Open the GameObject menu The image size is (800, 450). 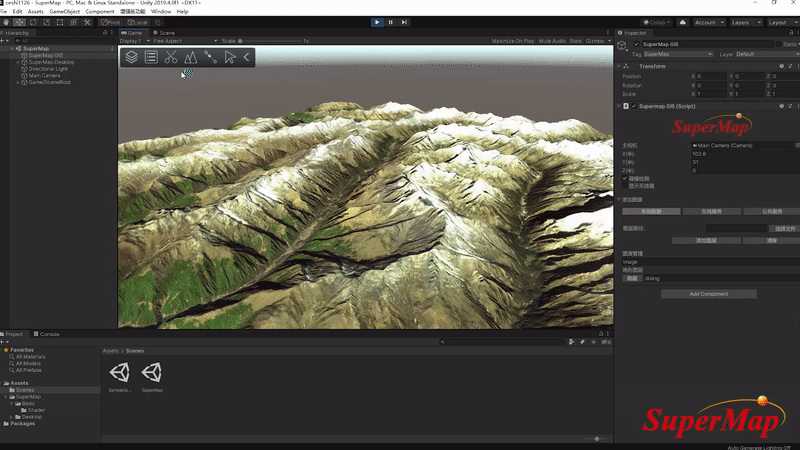(x=64, y=11)
